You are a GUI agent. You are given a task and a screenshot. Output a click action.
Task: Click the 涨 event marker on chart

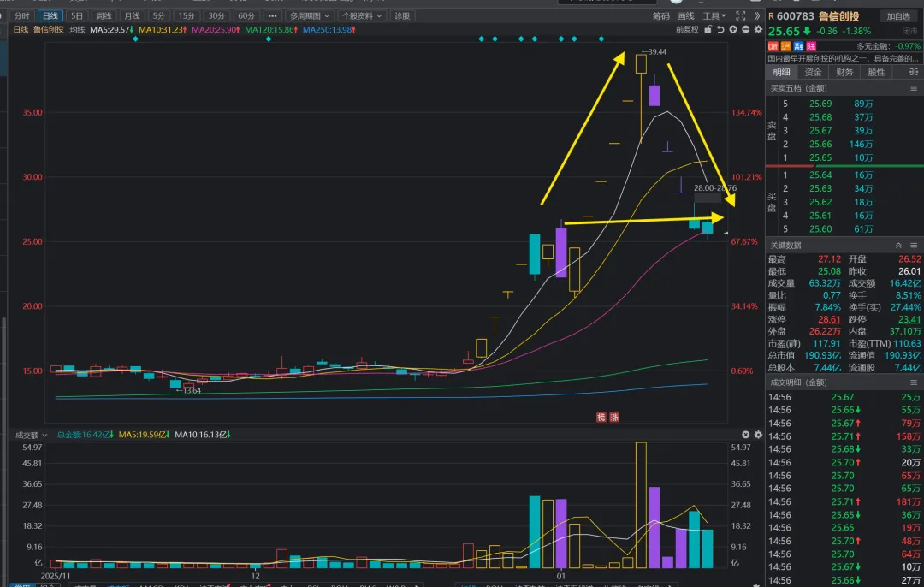tap(614, 418)
